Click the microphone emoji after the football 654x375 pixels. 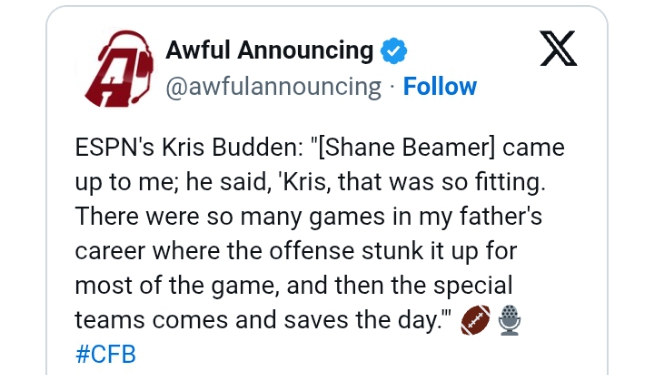coord(510,320)
